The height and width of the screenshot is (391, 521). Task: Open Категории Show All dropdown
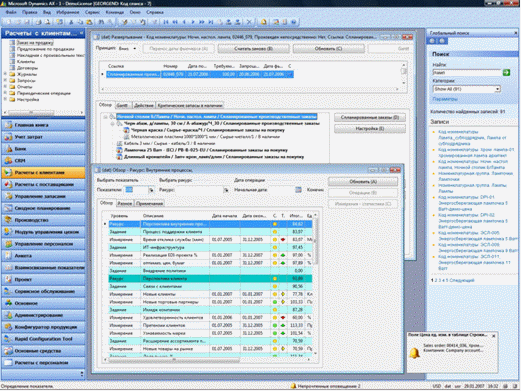click(497, 89)
